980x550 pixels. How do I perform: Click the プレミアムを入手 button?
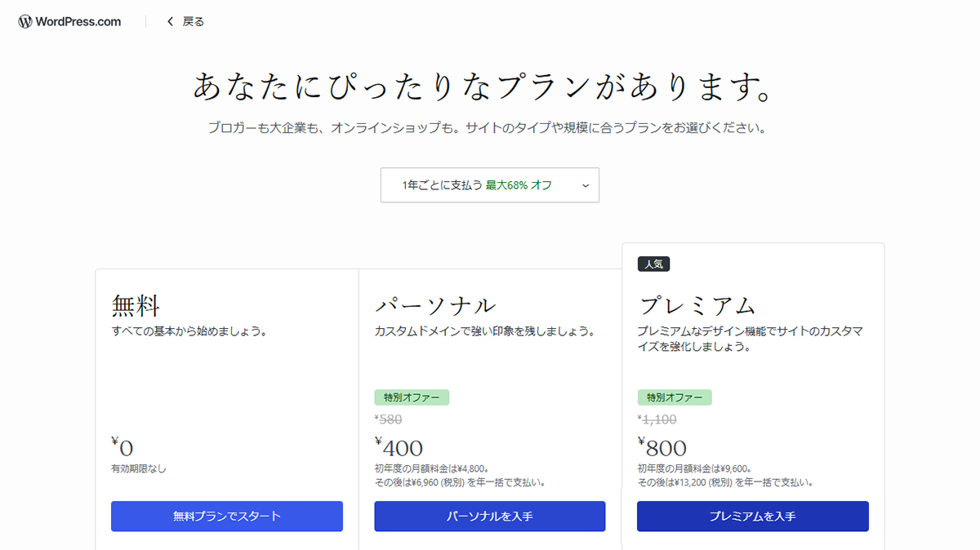752,516
